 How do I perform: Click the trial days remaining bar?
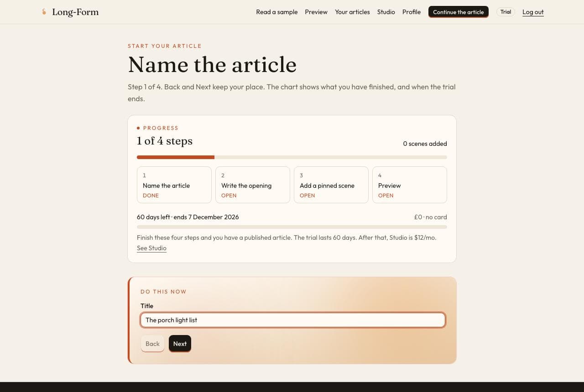click(x=292, y=227)
